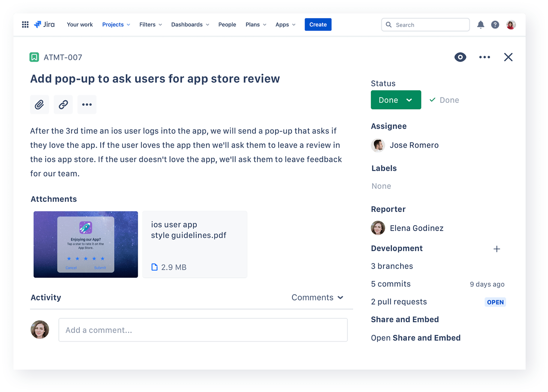Close the issue view with the X
The height and width of the screenshot is (392, 548).
tap(508, 57)
